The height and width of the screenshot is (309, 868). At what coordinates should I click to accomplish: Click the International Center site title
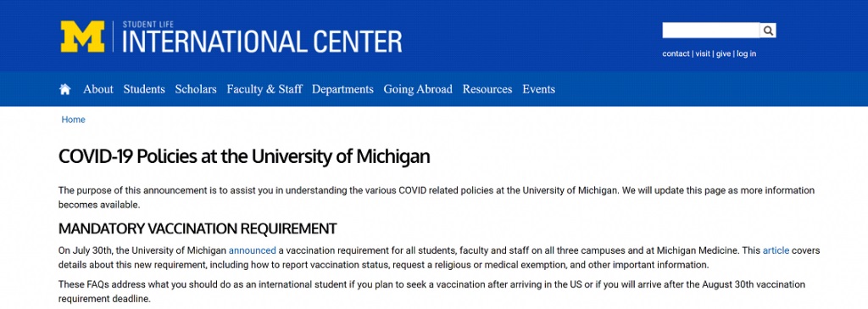click(262, 41)
